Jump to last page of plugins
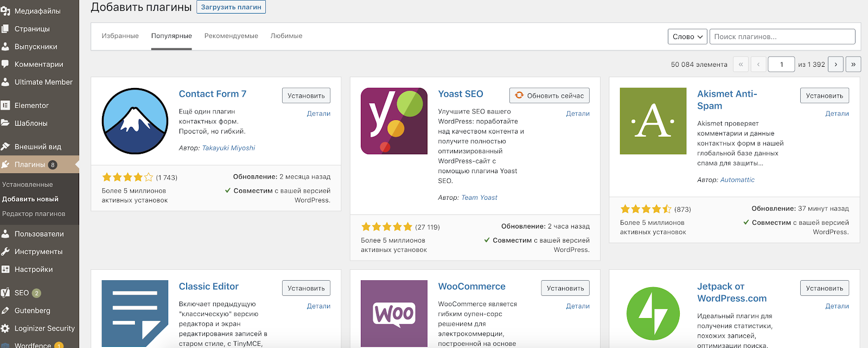This screenshot has height=348, width=868. click(x=853, y=64)
